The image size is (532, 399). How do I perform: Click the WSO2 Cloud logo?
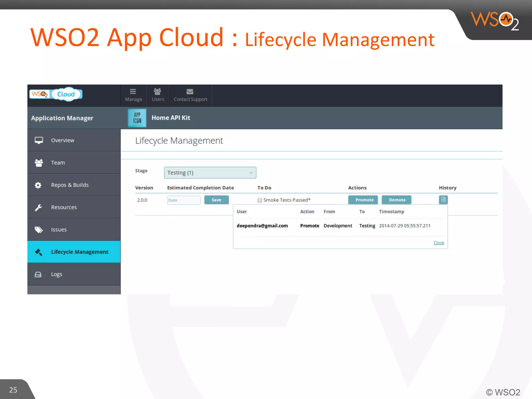point(56,94)
